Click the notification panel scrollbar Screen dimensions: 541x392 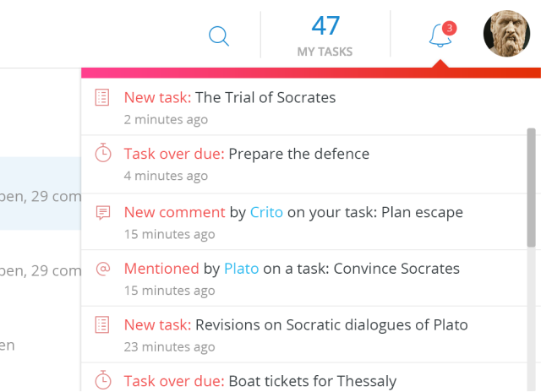532,187
